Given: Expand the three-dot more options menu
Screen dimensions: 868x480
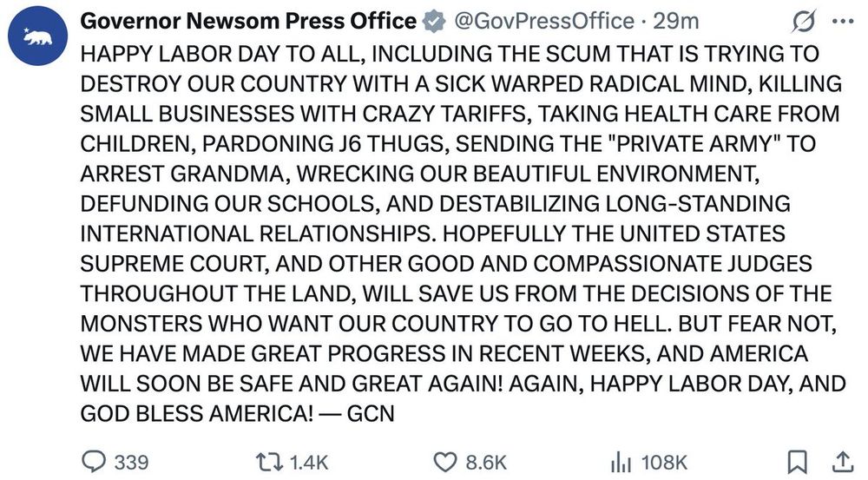Looking at the screenshot, I should 843,22.
